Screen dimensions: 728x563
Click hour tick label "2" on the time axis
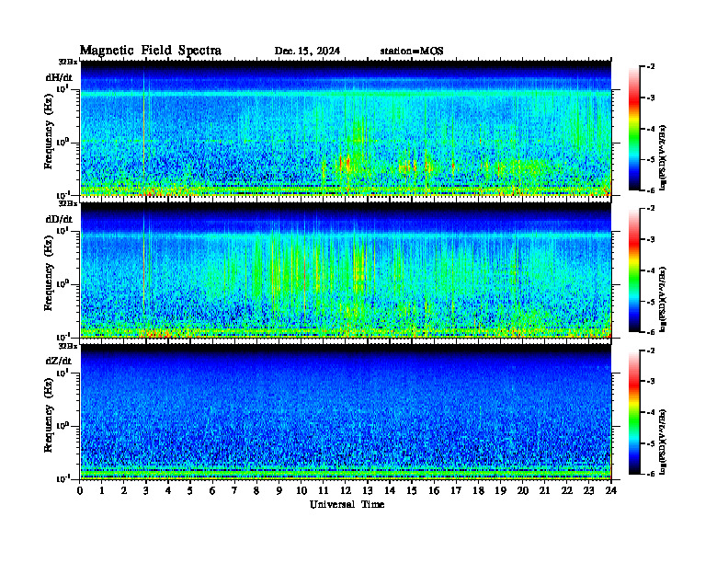(x=124, y=490)
